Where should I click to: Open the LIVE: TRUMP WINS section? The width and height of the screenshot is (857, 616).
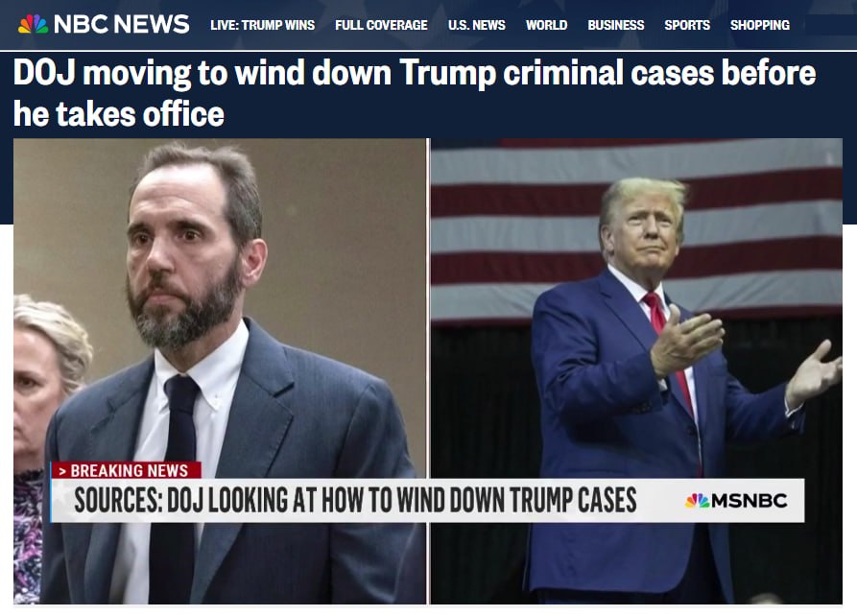[x=262, y=25]
